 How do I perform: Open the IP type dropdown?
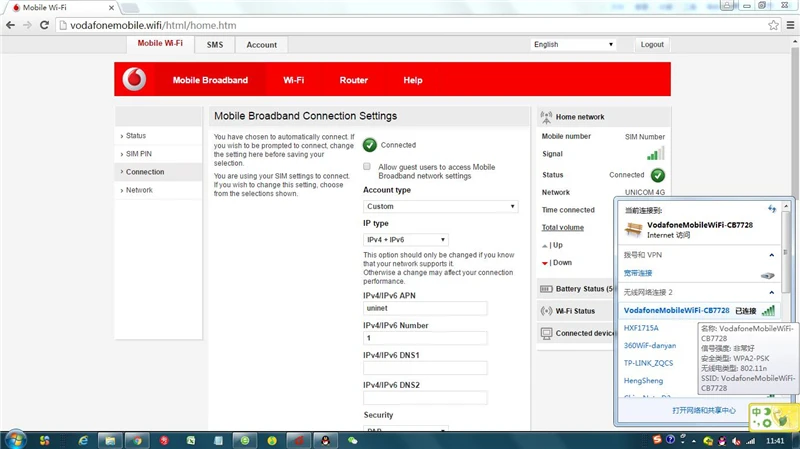click(x=406, y=240)
